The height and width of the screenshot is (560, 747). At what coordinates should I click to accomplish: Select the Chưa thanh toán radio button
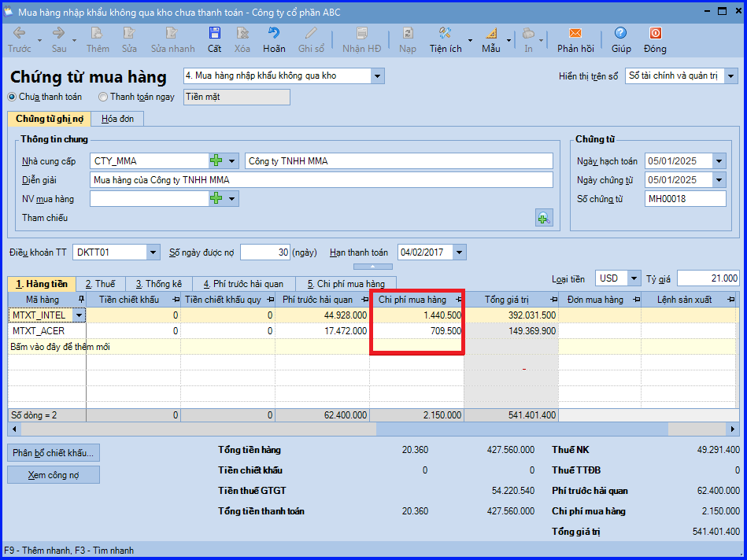point(12,97)
